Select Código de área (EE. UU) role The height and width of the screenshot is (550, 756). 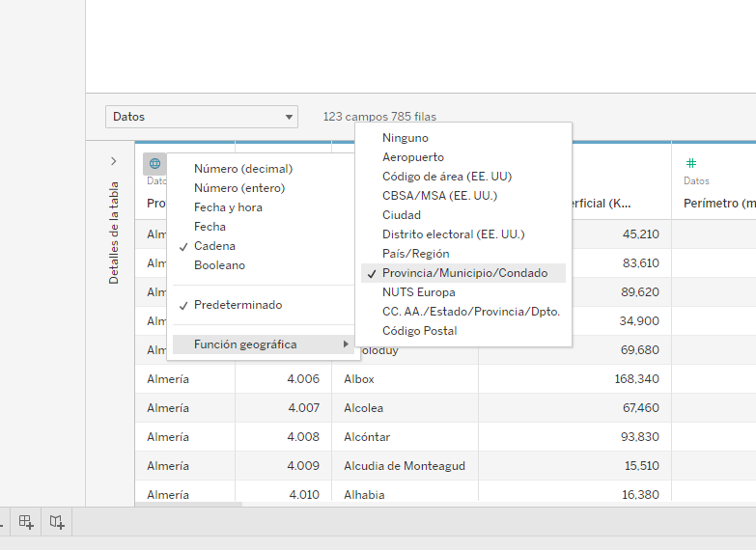(x=447, y=177)
